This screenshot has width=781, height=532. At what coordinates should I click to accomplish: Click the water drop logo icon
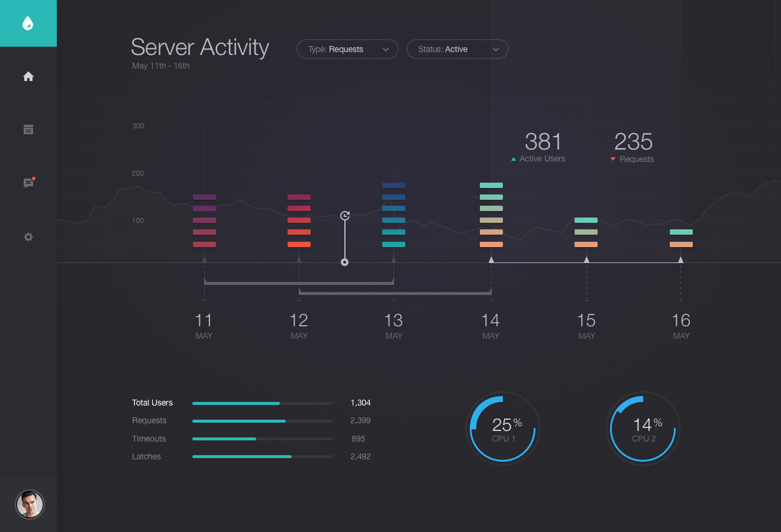coord(28,24)
